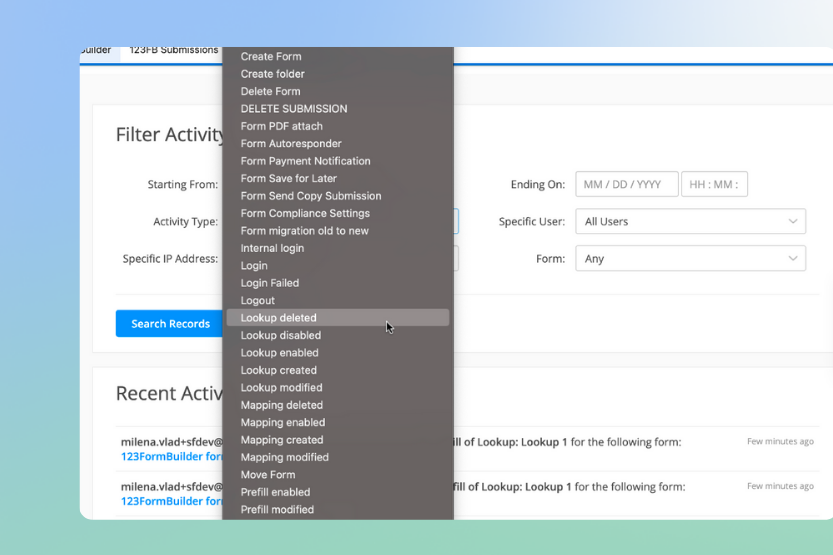Click the Search Records button
The width and height of the screenshot is (833, 555).
coord(170,324)
